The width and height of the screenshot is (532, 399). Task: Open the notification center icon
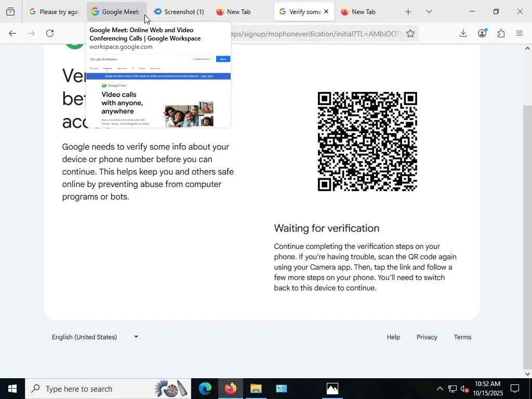(515, 389)
